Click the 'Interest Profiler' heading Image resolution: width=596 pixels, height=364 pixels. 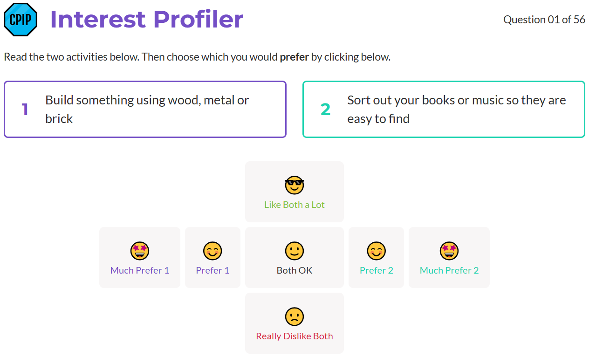tap(147, 20)
